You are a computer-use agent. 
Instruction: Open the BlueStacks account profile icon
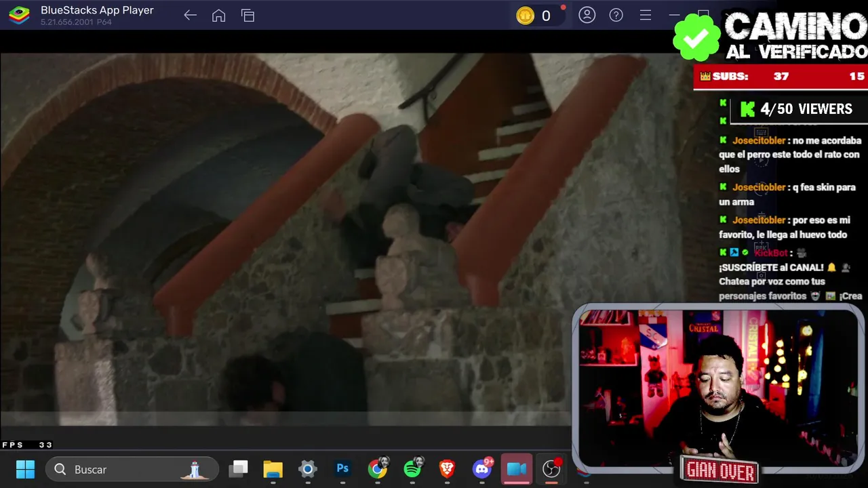point(587,15)
